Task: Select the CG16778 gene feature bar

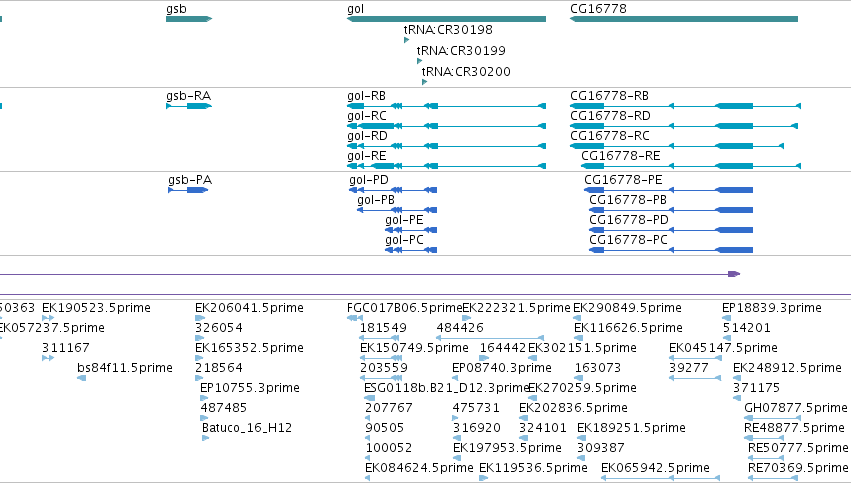Action: (684, 19)
